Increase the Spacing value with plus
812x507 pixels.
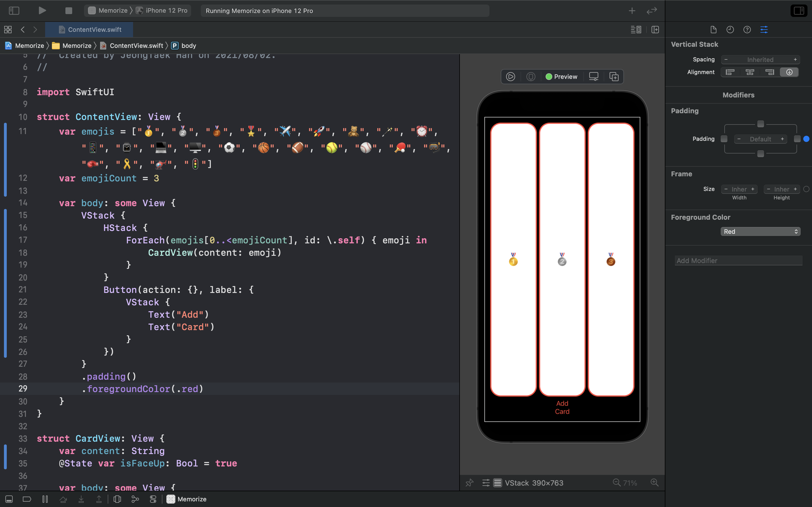coord(795,60)
